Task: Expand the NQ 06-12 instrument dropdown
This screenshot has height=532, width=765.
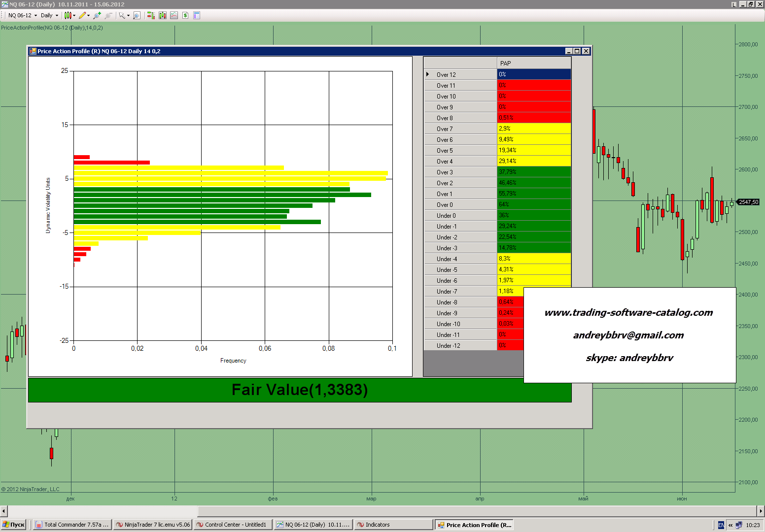Action: pos(23,15)
